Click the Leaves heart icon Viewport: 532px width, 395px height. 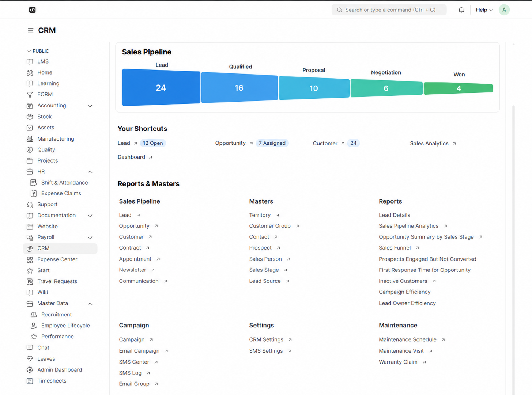(30, 359)
